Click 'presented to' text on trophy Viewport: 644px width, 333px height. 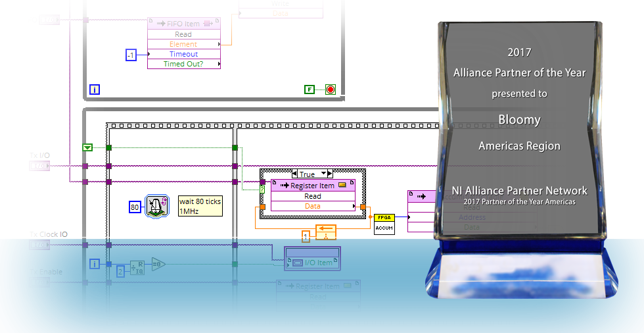[x=520, y=93]
